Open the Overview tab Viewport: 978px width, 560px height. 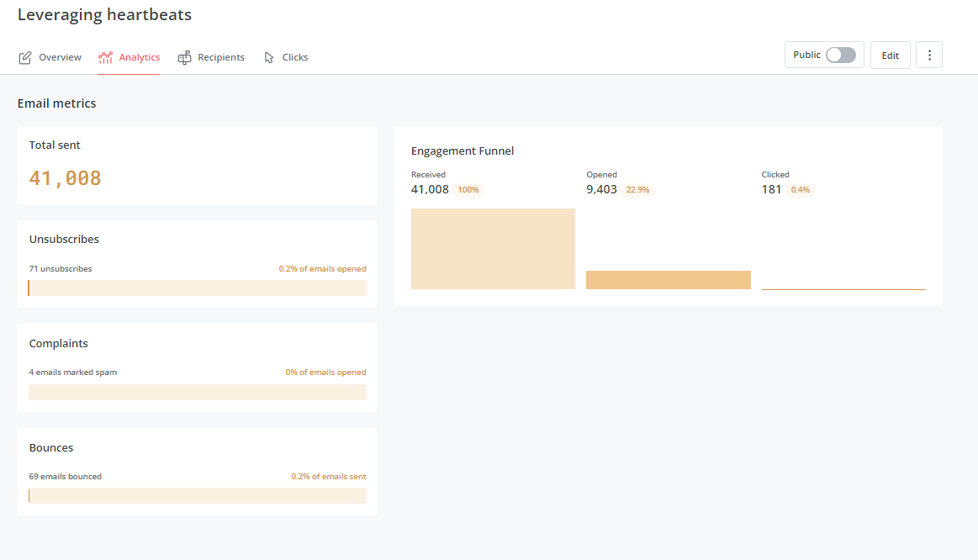60,57
